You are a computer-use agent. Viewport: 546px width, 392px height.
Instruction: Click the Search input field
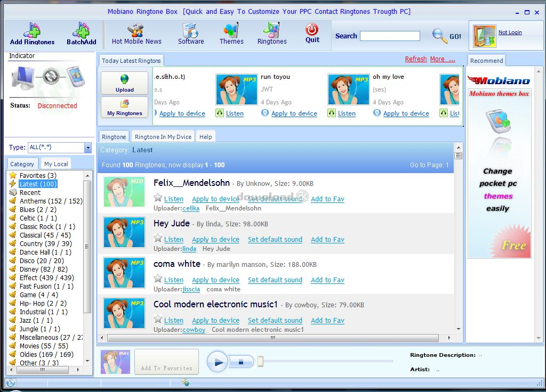click(390, 36)
